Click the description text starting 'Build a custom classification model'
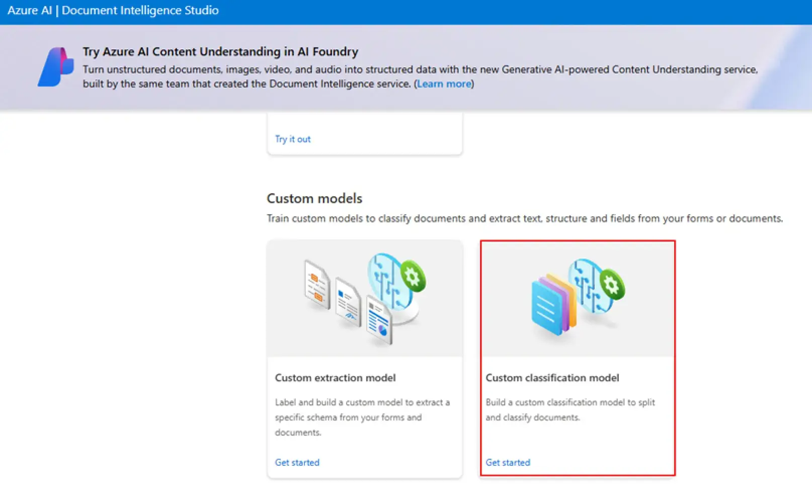Viewport: 812px width, 504px height. click(571, 410)
